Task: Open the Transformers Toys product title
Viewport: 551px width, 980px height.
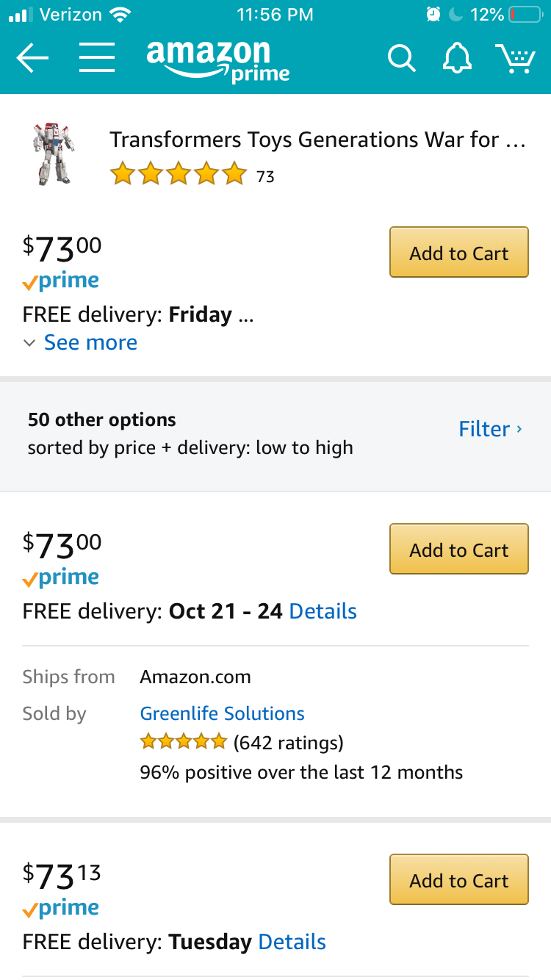Action: tap(317, 140)
